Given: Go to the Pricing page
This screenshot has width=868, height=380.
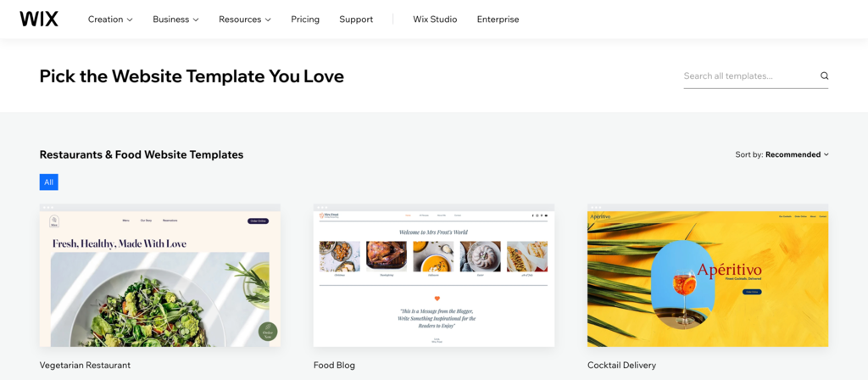Looking at the screenshot, I should pyautogui.click(x=305, y=20).
